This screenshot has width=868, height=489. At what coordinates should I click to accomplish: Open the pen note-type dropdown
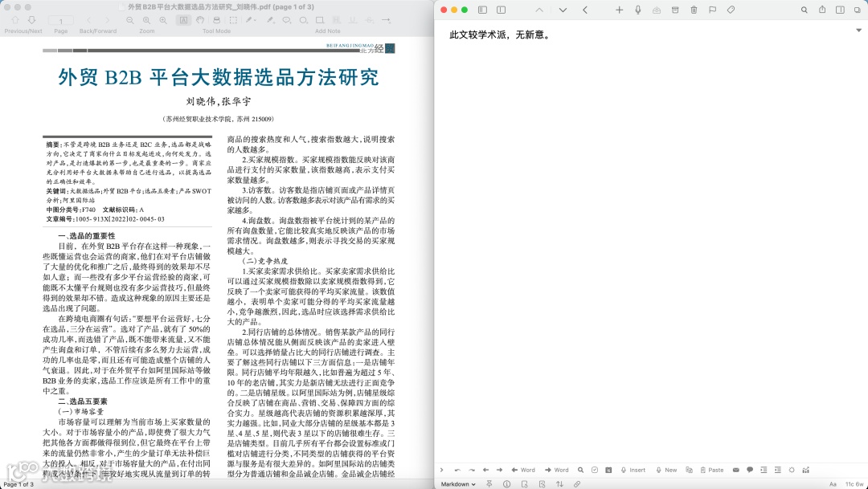[x=251, y=20]
